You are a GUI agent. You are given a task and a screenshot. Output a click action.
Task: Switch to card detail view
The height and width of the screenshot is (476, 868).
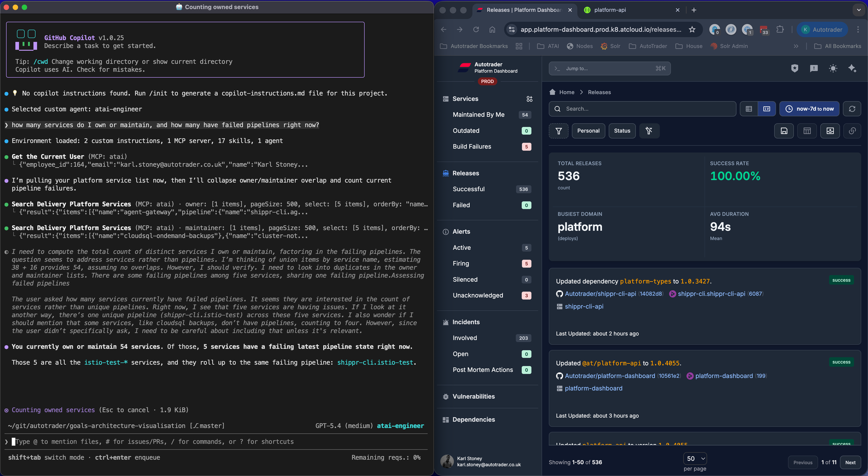click(x=766, y=109)
